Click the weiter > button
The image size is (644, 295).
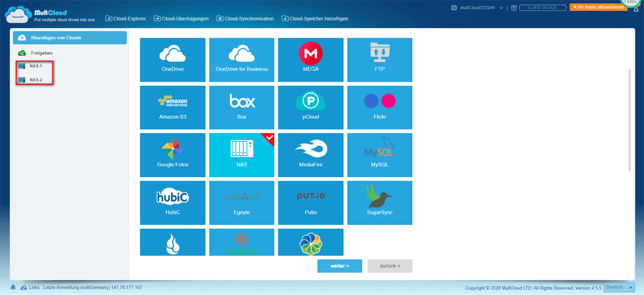tap(340, 266)
